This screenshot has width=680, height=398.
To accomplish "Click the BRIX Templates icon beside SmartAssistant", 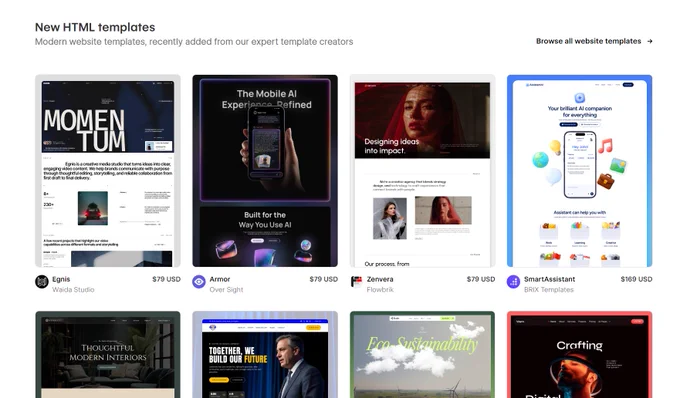I will click(513, 282).
